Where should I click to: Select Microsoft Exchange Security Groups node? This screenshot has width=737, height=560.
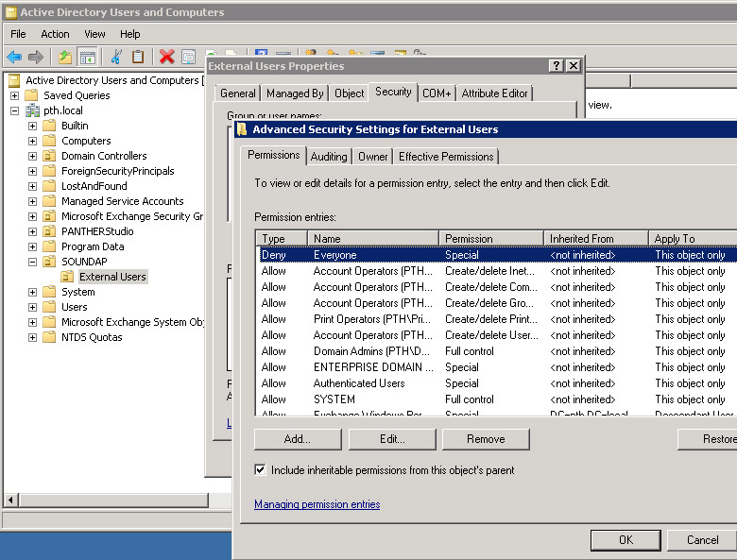(132, 216)
